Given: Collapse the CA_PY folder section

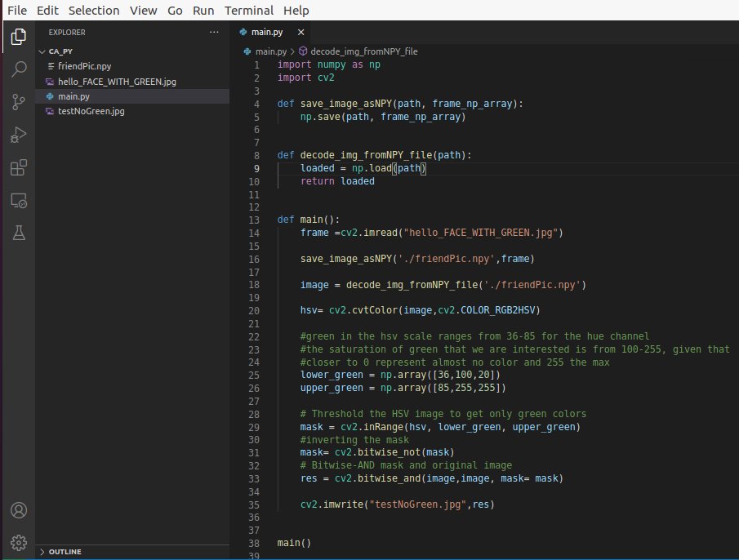Looking at the screenshot, I should pyautogui.click(x=42, y=51).
